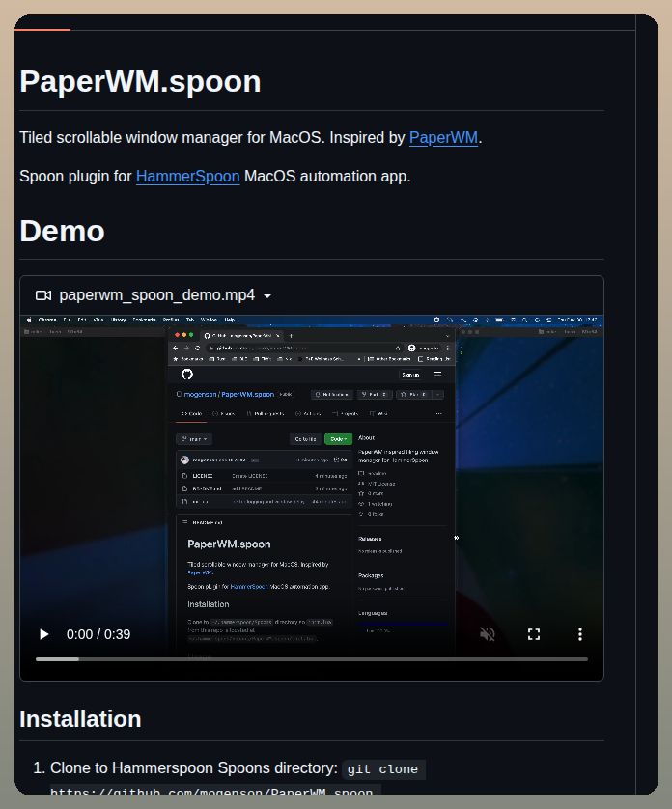Click the 0:00 / 0:39 time display
672x809 pixels.
[x=98, y=634]
